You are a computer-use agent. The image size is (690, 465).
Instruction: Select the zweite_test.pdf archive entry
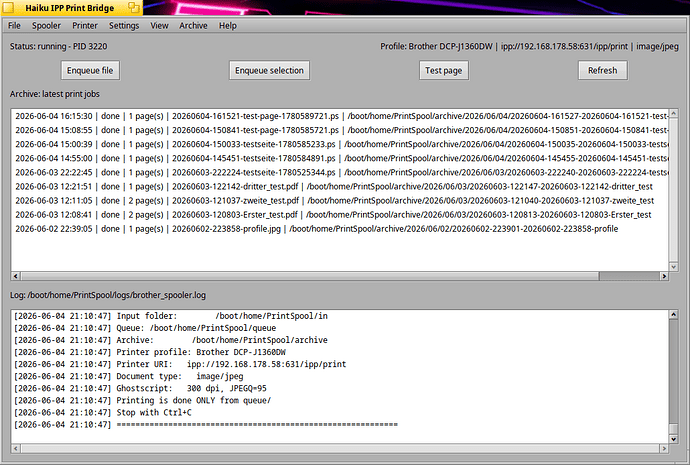[340, 201]
